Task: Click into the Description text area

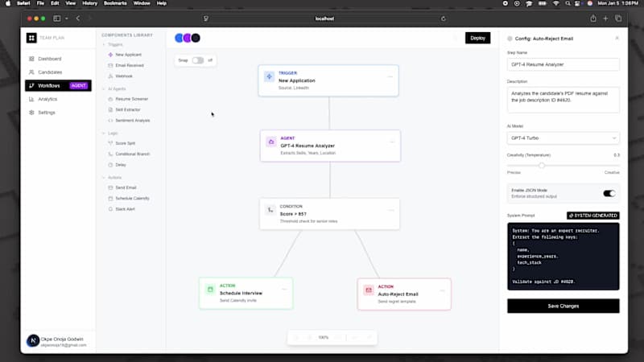Action: 563,100
